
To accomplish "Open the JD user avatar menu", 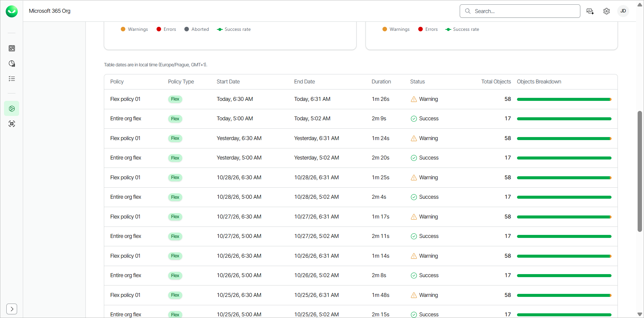I will 623,11.
